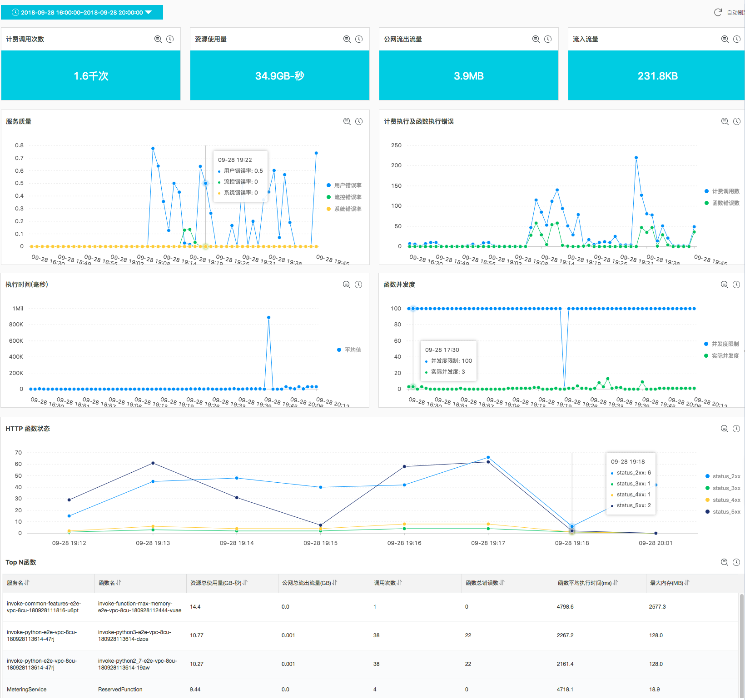The height and width of the screenshot is (700, 745).
Task: Click status_5xx point at 09-28 19:13
Action: pyautogui.click(x=153, y=463)
